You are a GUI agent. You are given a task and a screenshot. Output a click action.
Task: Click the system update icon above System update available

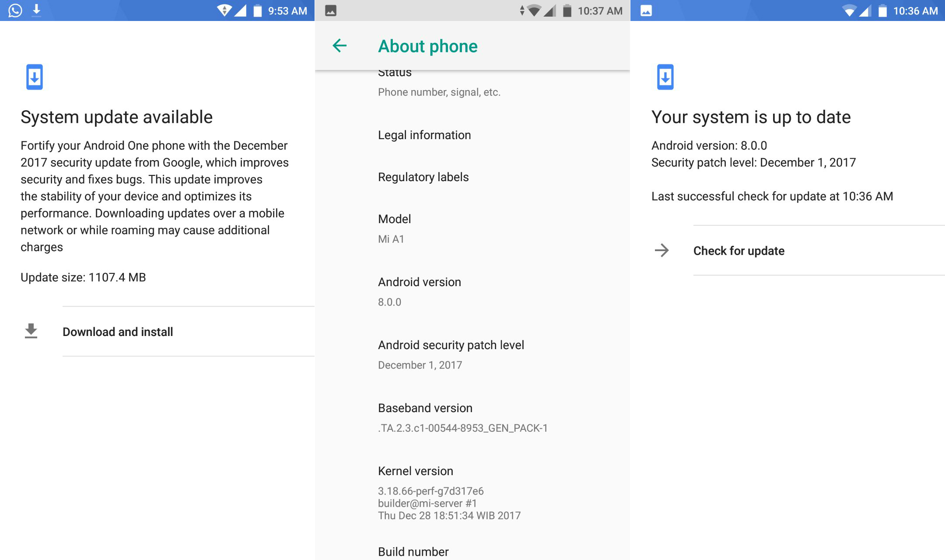(x=35, y=77)
